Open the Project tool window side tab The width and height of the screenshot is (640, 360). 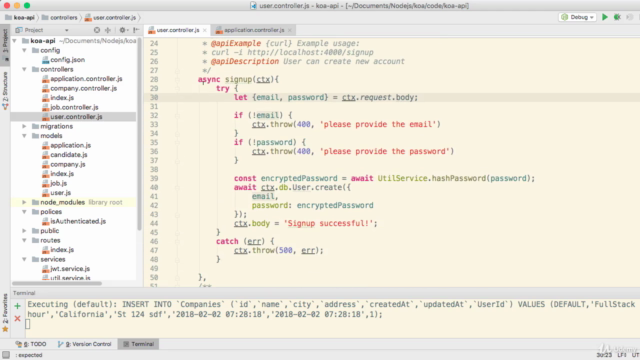(x=5, y=44)
